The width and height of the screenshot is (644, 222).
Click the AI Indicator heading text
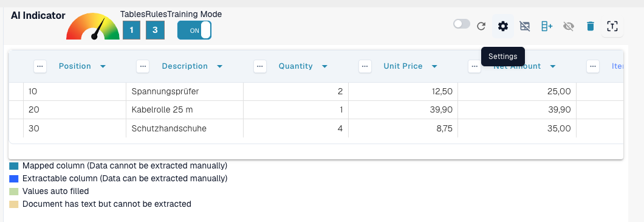tap(38, 16)
